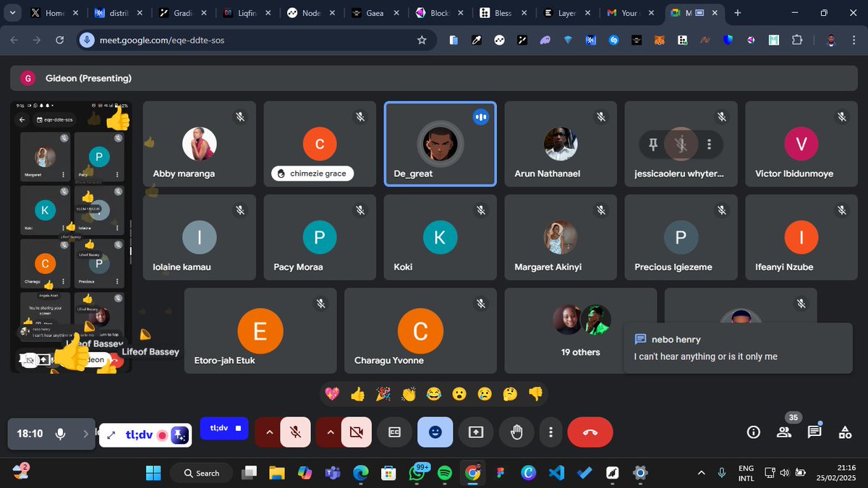Open the 19 others participants tile
Viewport: 868px width, 488px height.
click(581, 330)
